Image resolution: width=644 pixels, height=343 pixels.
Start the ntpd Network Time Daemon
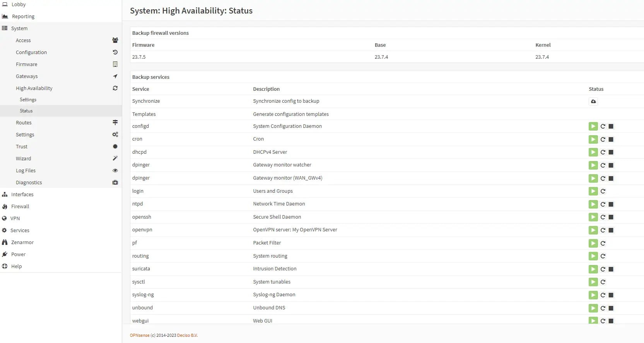tap(593, 204)
